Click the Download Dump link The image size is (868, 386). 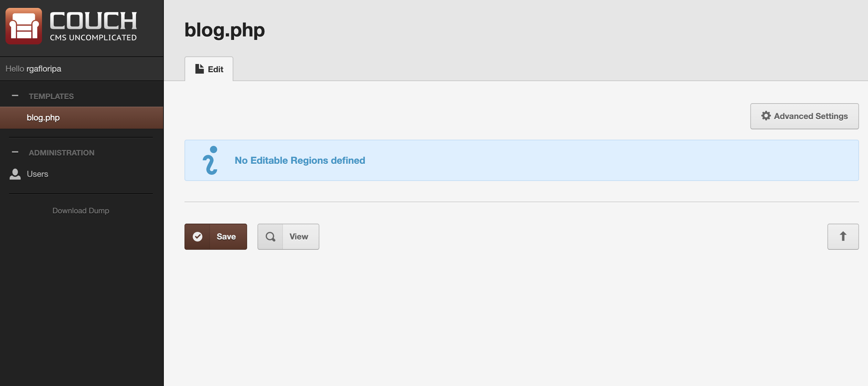81,211
